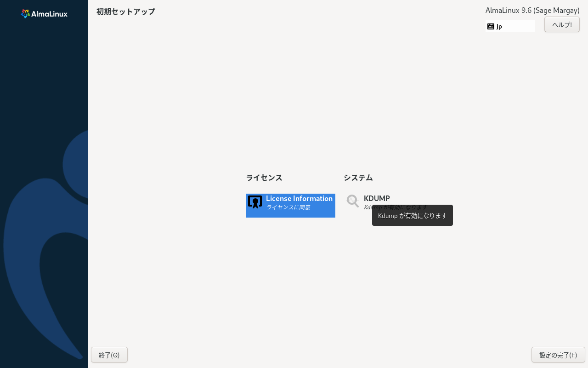Click the KDUMP magnifier icon
The image size is (588, 368).
[x=353, y=201]
